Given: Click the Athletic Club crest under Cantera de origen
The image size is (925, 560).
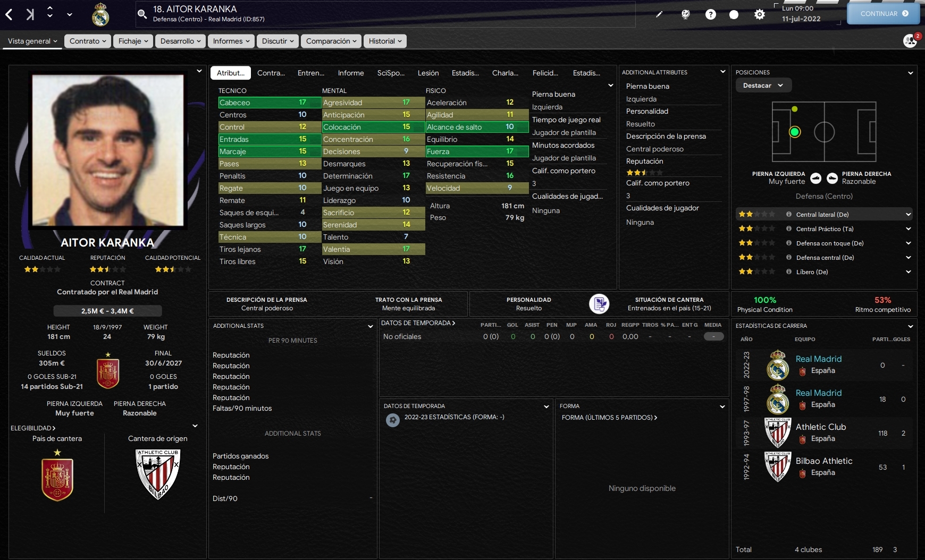Looking at the screenshot, I should (x=158, y=474).
